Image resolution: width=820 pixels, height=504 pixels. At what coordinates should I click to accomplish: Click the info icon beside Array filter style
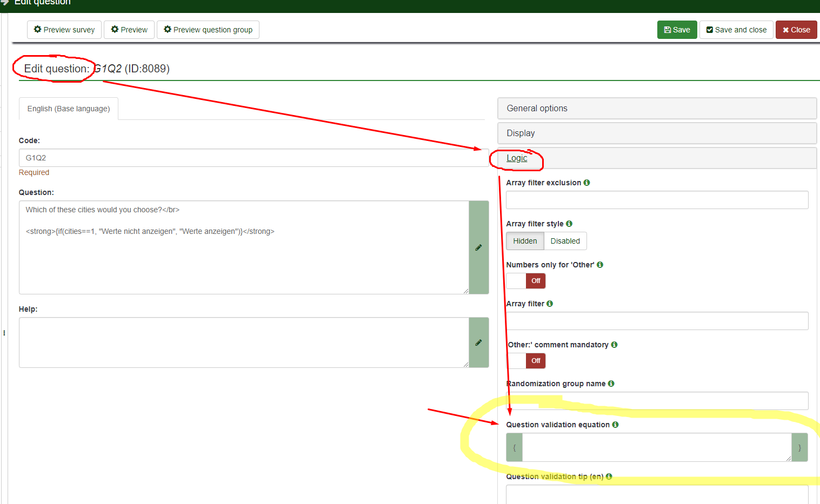569,224
